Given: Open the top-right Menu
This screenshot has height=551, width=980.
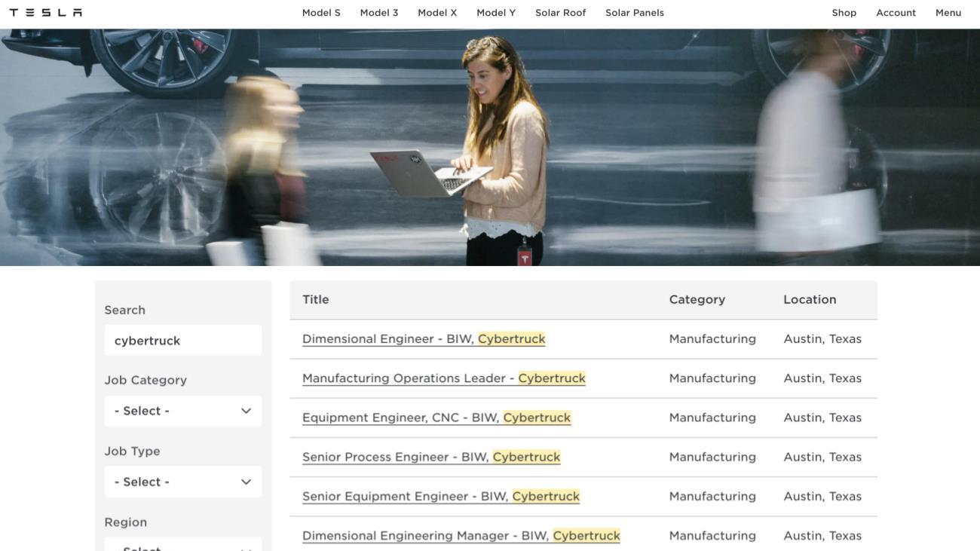Looking at the screenshot, I should (948, 13).
